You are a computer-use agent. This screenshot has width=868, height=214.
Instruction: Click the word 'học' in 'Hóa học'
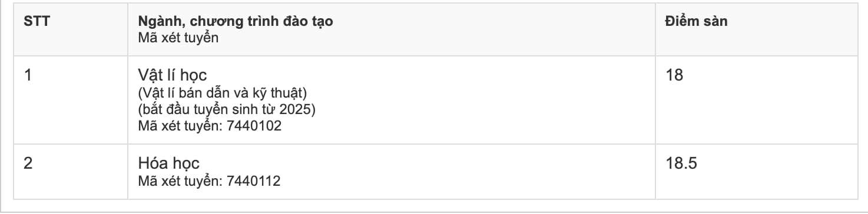pos(185,163)
